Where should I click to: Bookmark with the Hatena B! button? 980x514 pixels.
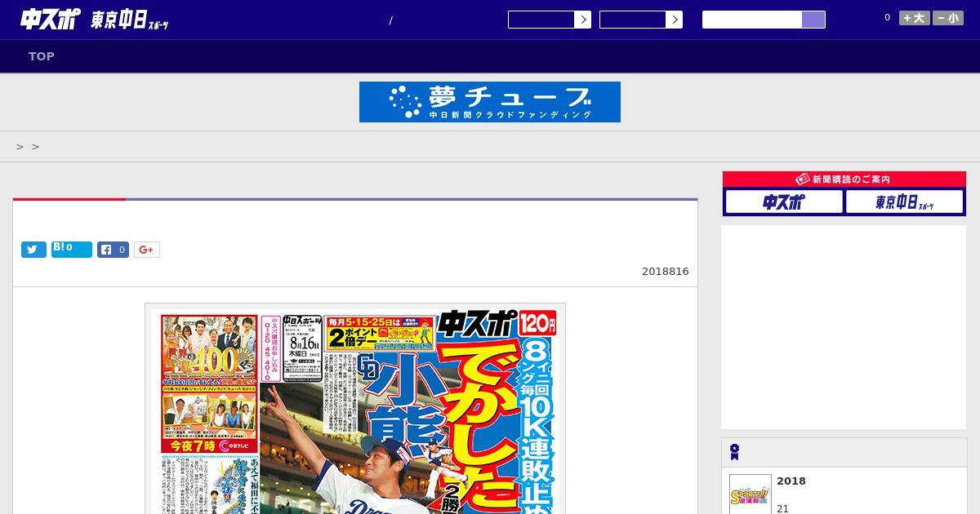click(72, 250)
